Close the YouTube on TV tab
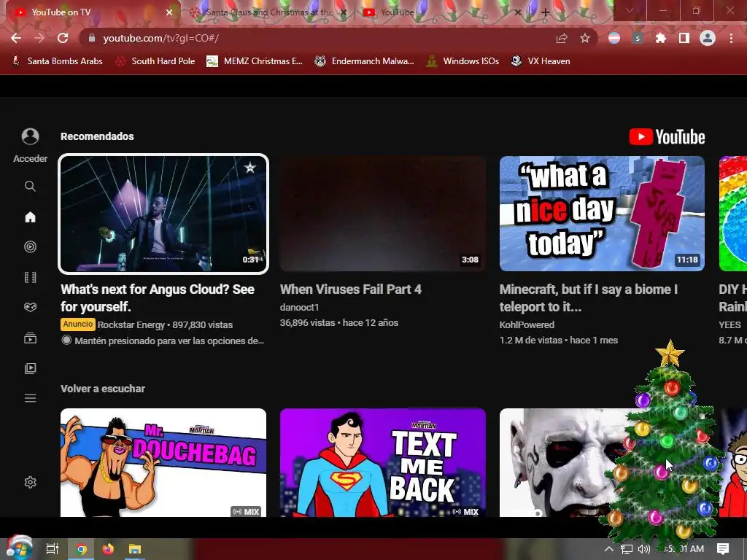 (x=169, y=12)
